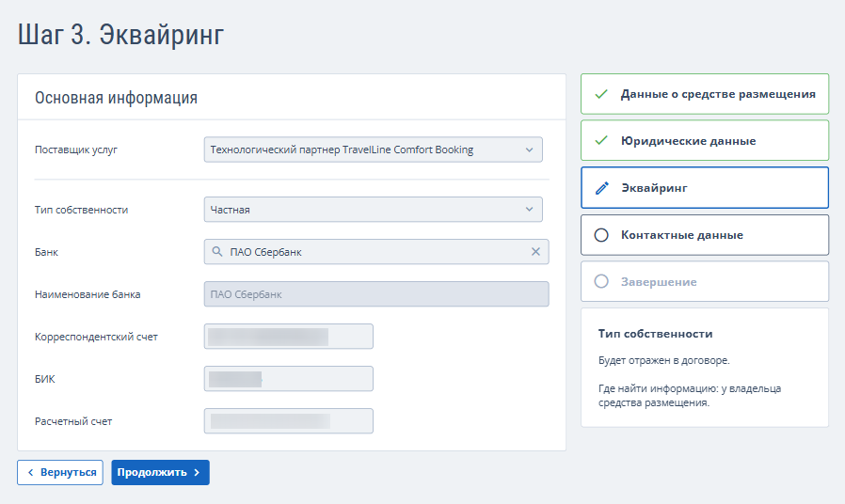
Task: Clear the Банк field with the X icon
Action: (x=535, y=252)
